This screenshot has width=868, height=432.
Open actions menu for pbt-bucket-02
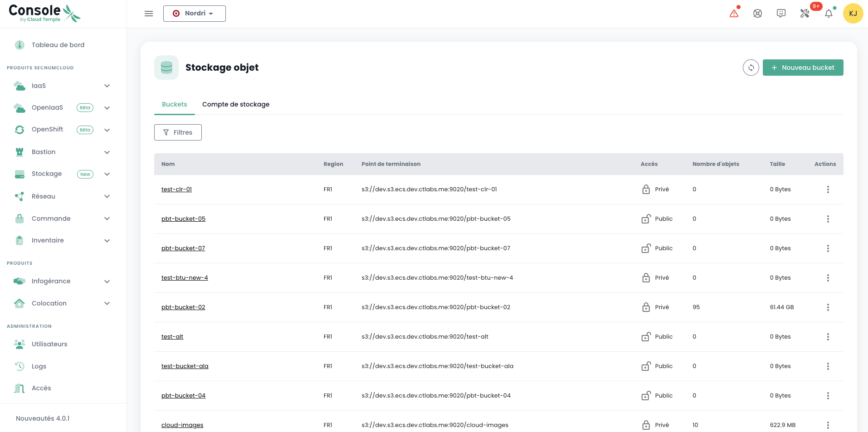click(x=828, y=307)
